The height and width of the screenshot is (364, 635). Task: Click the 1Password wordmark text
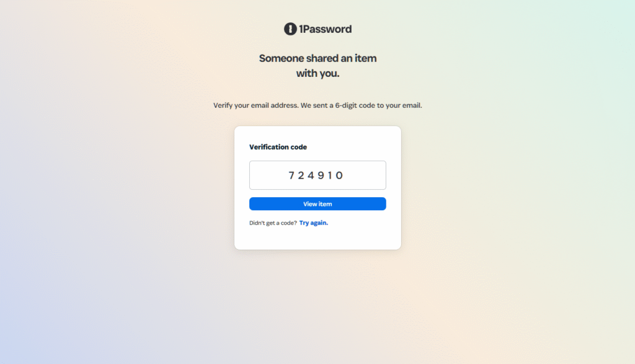click(325, 29)
